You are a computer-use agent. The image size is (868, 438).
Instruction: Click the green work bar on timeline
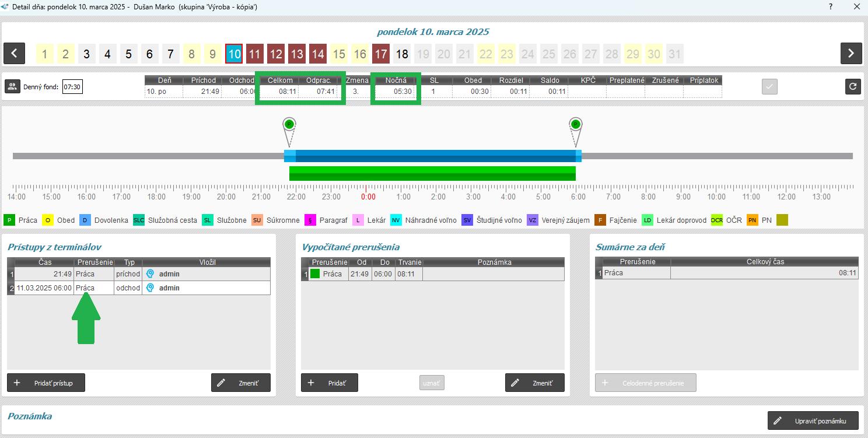pyautogui.click(x=432, y=173)
